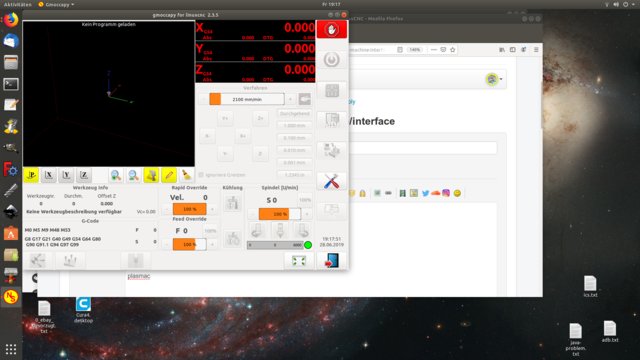This screenshot has height=360, width=640.
Task: Select the 1.000 mm jog increment
Action: pos(295,126)
